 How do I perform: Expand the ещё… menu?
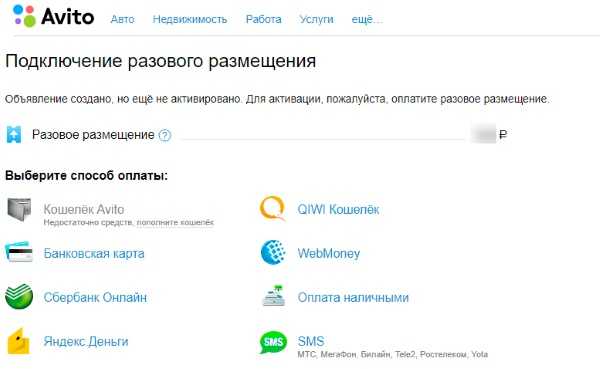(x=367, y=19)
